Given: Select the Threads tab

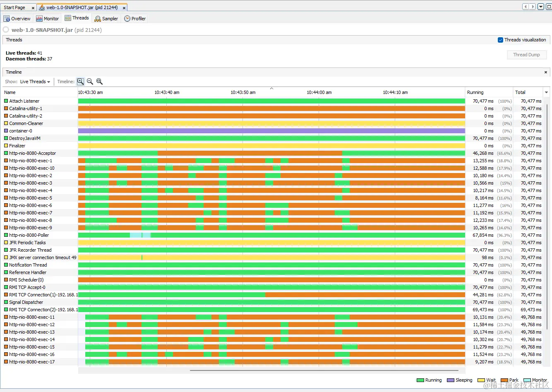Looking at the screenshot, I should tap(77, 18).
